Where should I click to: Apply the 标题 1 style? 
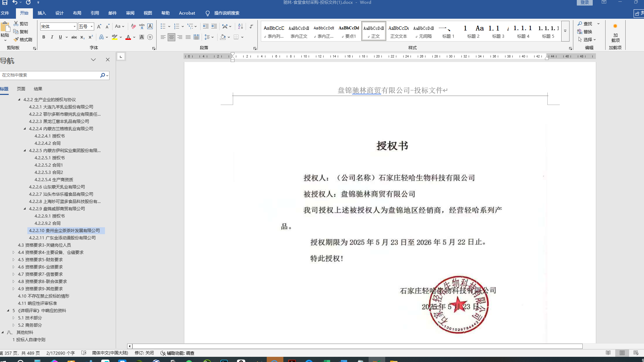coord(448,31)
